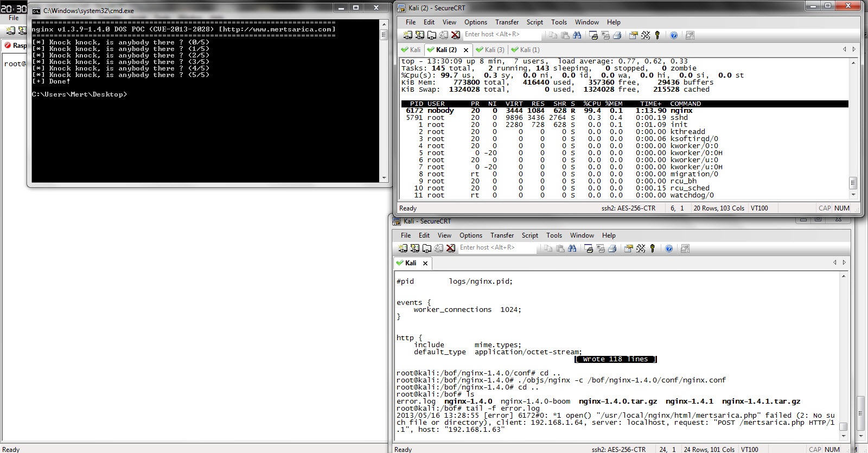Click the nginx process row in top

[x=624, y=111]
